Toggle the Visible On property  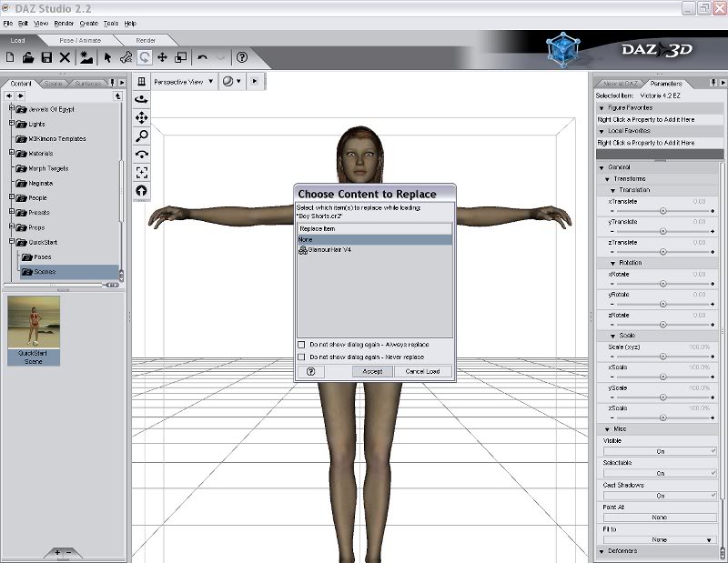pyautogui.click(x=660, y=451)
